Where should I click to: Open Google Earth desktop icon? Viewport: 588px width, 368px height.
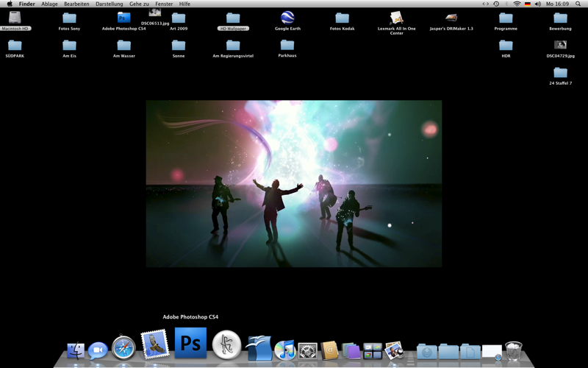[287, 18]
